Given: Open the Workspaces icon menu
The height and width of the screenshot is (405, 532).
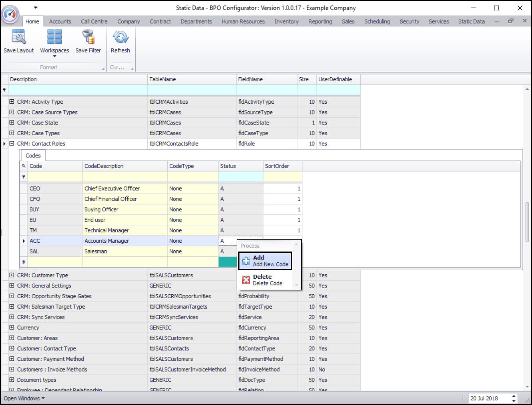Looking at the screenshot, I should (x=54, y=37).
